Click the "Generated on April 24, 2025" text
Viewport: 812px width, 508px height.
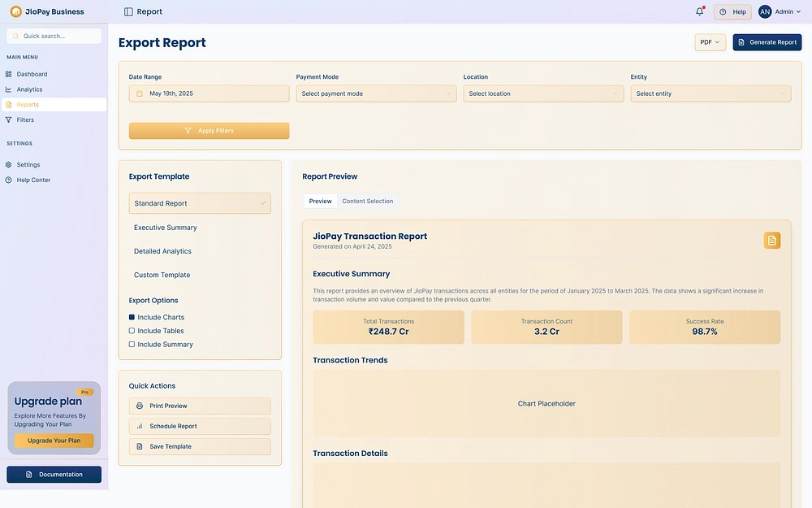point(352,247)
